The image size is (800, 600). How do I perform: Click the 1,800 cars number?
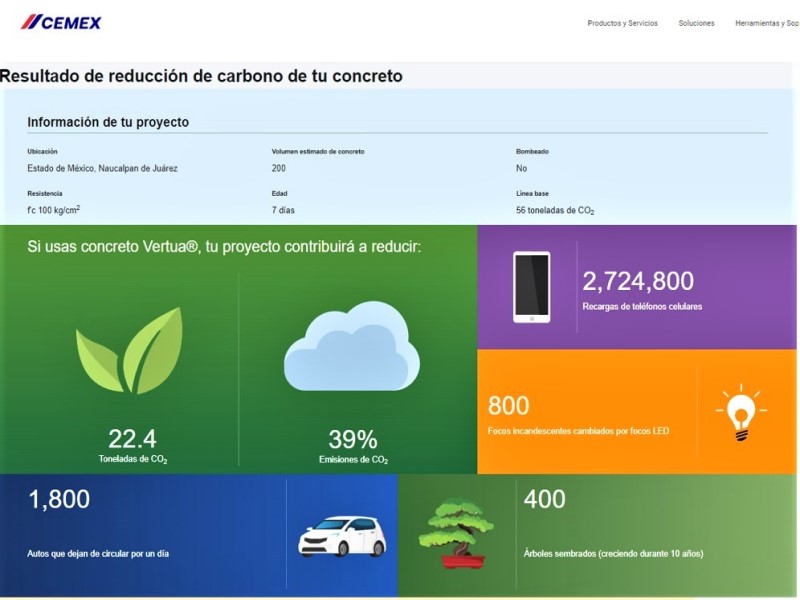(59, 499)
